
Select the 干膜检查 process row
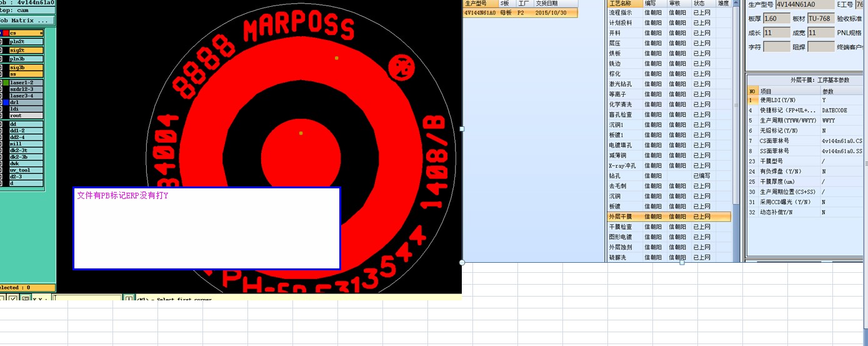coord(669,226)
